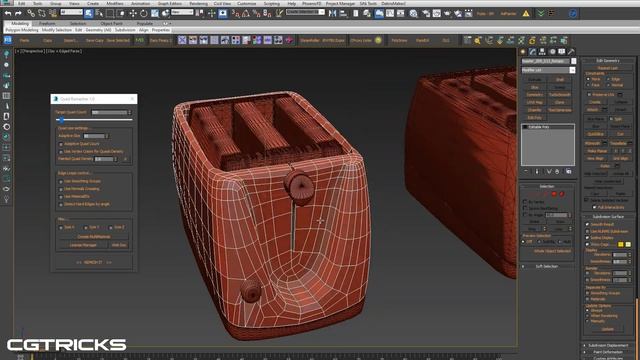Click the Polygon Modeling ribbon panel label
The image size is (640, 360).
pos(22,30)
